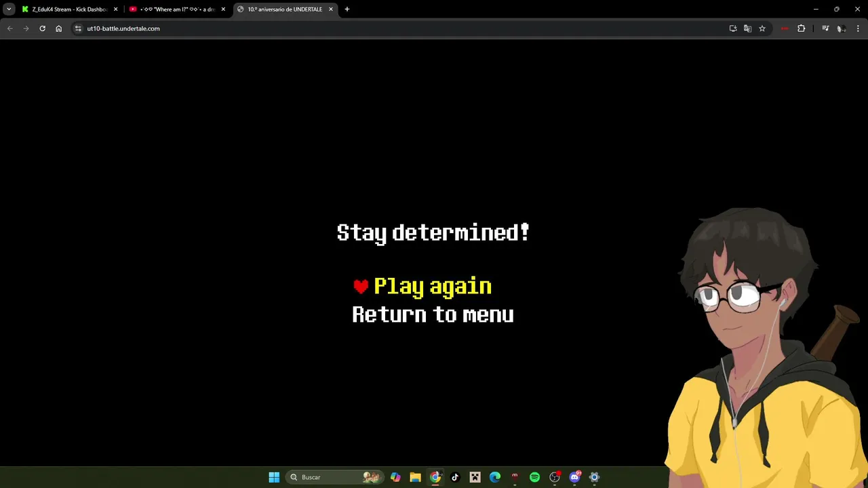The image size is (868, 488).
Task: Choose Return to menu option
Action: tap(433, 314)
